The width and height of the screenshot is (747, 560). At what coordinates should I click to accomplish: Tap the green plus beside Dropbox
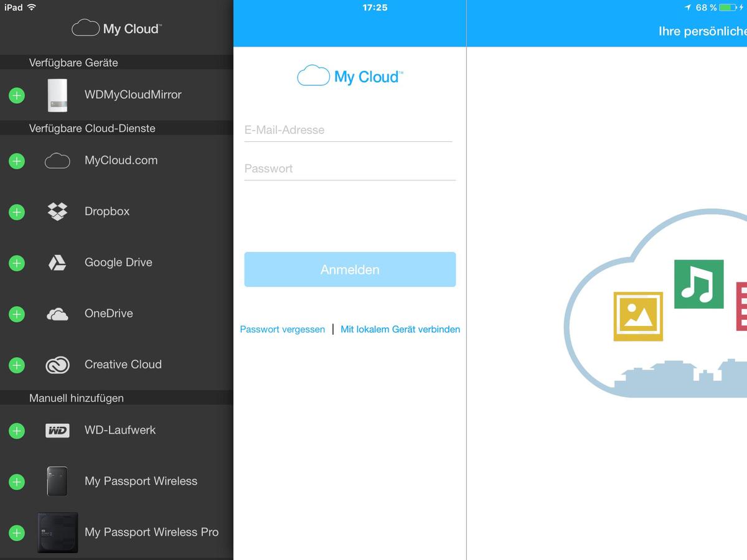point(17,212)
